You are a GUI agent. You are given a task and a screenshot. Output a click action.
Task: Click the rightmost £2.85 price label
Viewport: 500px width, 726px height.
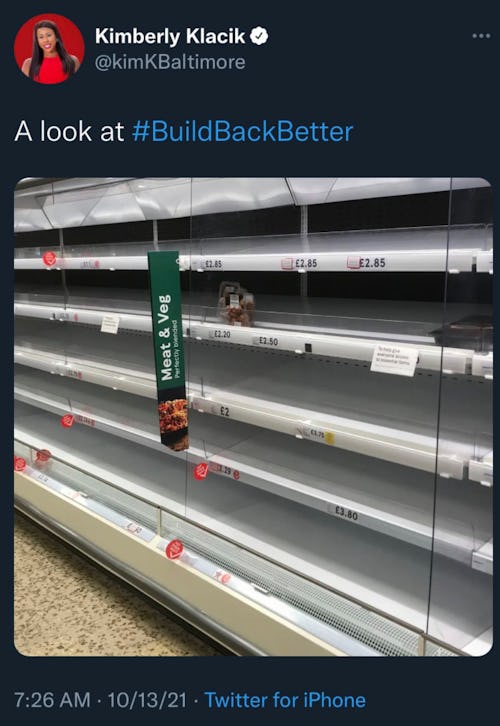367,263
